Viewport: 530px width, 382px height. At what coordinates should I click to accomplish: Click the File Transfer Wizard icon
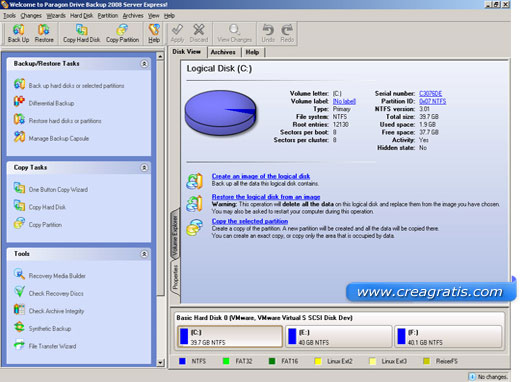tap(19, 345)
